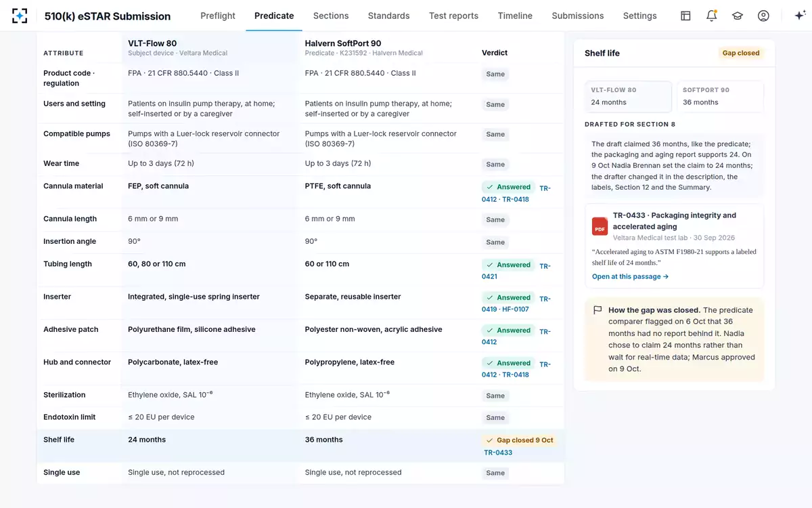Click the flag icon in gap note
The image size is (812, 508).
pyautogui.click(x=597, y=310)
